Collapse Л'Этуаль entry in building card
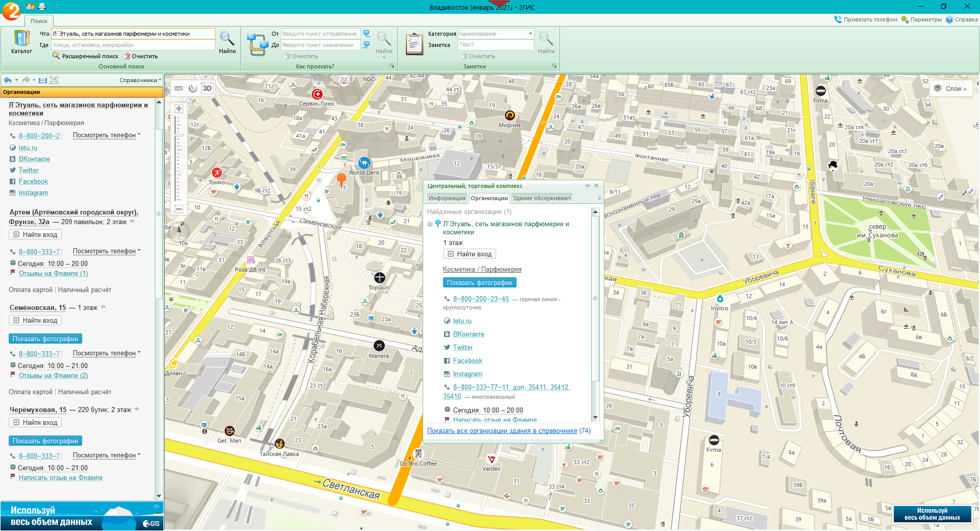Screen dimensions: 980x531 (x=430, y=224)
